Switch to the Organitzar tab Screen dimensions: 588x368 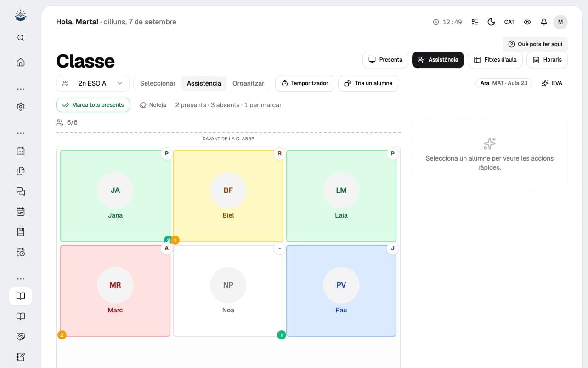click(248, 83)
